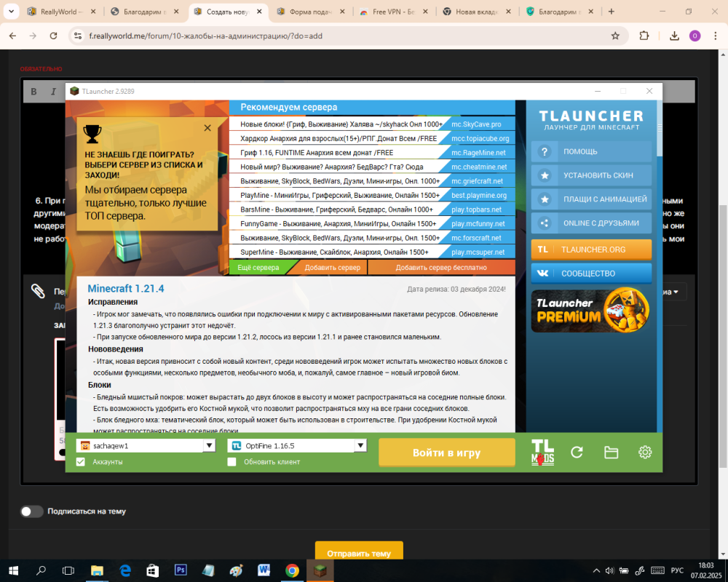
Task: Switch РУС input language indicator
Action: pos(677,570)
